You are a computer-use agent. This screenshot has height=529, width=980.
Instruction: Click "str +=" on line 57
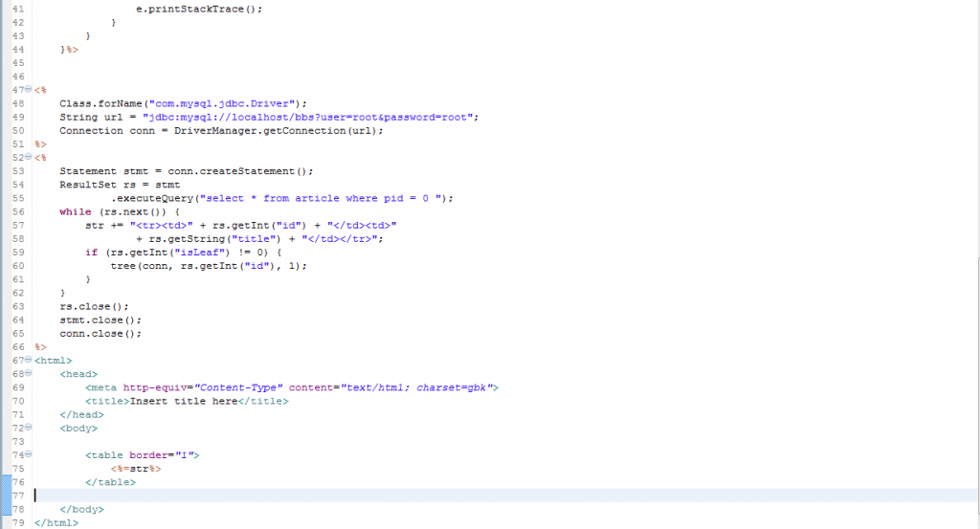click(x=103, y=226)
